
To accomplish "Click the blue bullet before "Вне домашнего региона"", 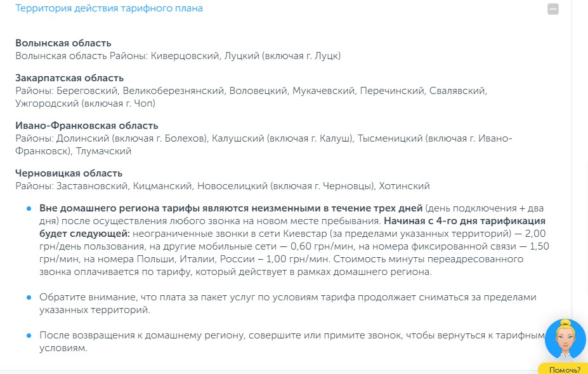I will click(29, 208).
